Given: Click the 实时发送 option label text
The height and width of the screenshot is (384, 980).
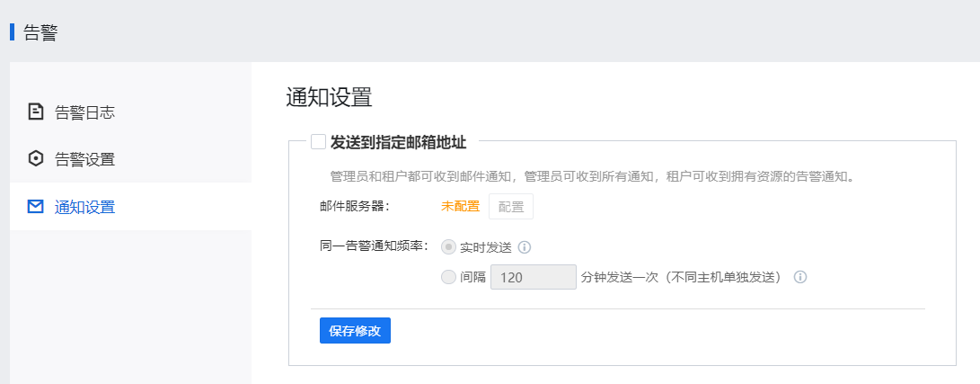Looking at the screenshot, I should [x=486, y=247].
